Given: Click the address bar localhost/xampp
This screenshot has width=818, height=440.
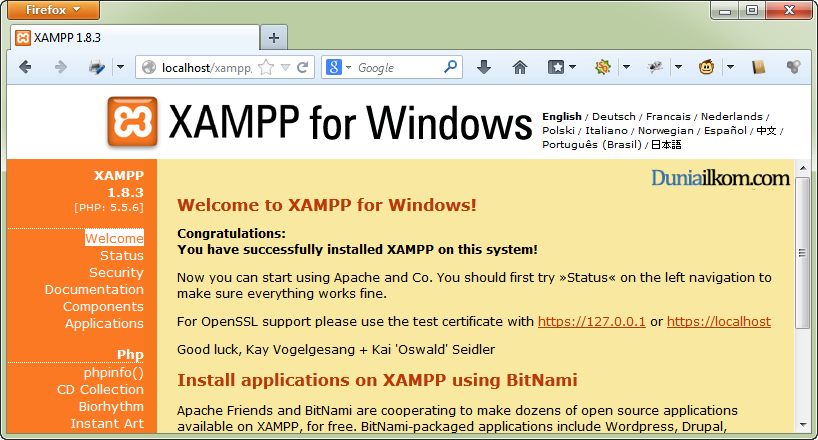Looking at the screenshot, I should (x=207, y=68).
